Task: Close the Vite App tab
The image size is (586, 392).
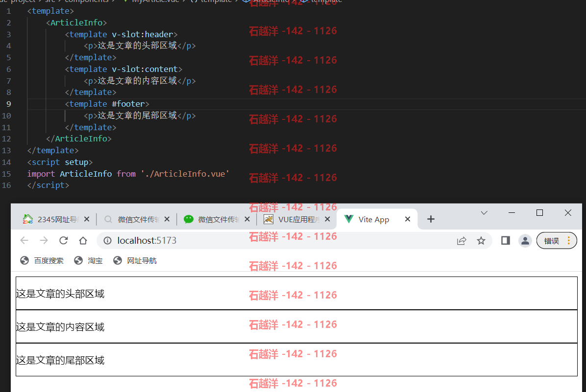Action: (x=408, y=219)
